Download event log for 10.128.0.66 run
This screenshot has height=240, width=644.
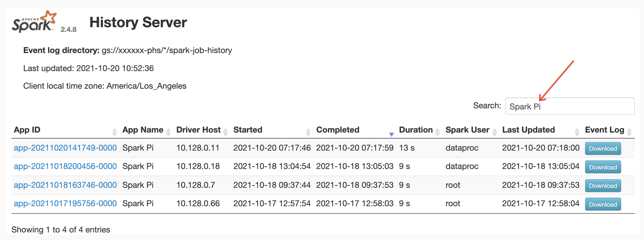pos(603,204)
